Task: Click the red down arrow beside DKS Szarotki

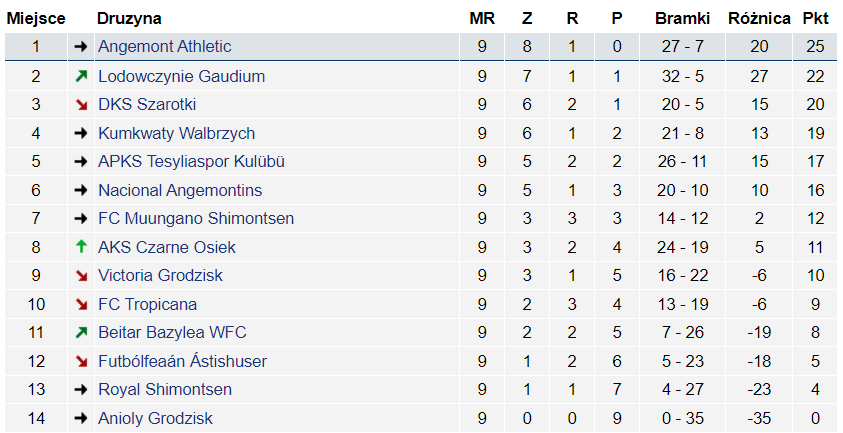Action: tap(81, 105)
